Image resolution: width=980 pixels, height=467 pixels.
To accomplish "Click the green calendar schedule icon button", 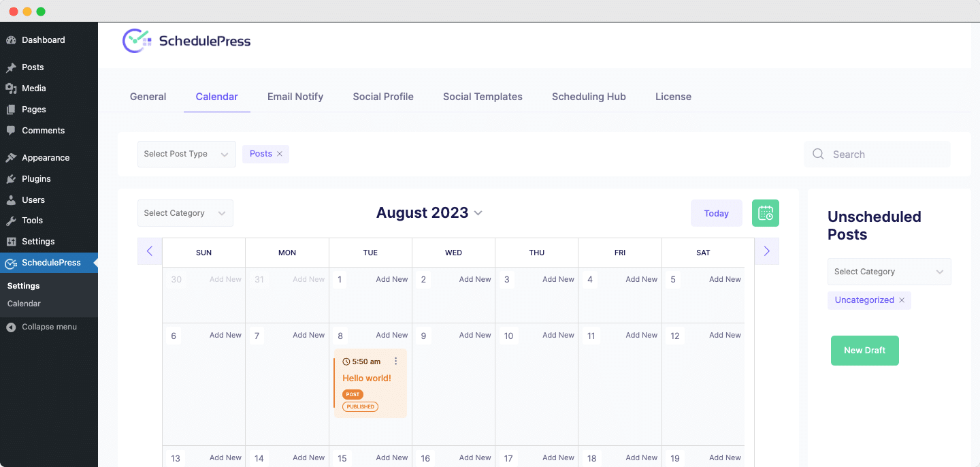I will coord(766,213).
